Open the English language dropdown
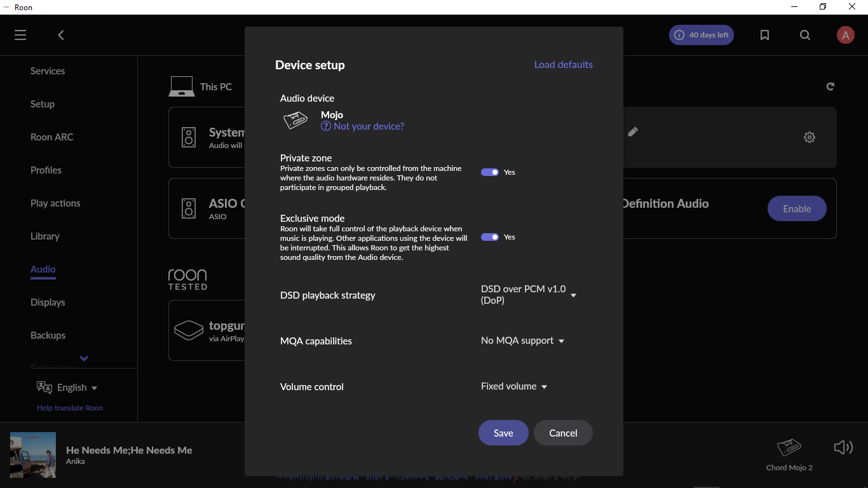 [x=77, y=388]
